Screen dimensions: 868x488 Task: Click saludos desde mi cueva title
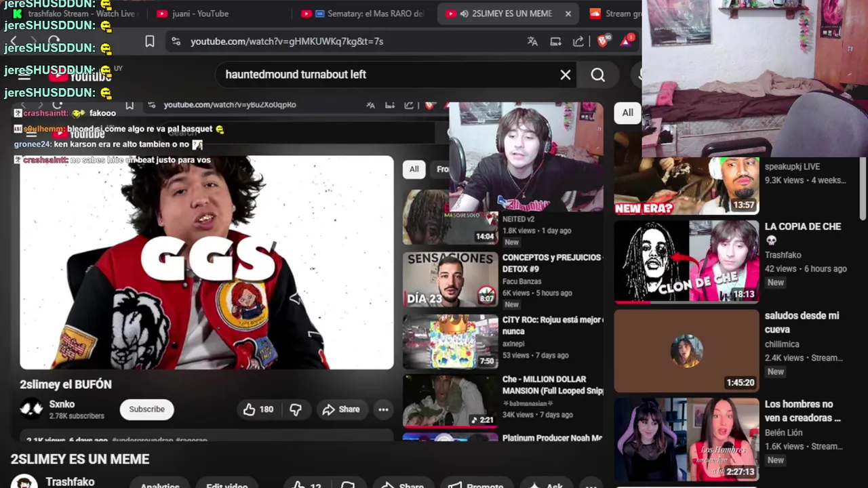(x=802, y=323)
